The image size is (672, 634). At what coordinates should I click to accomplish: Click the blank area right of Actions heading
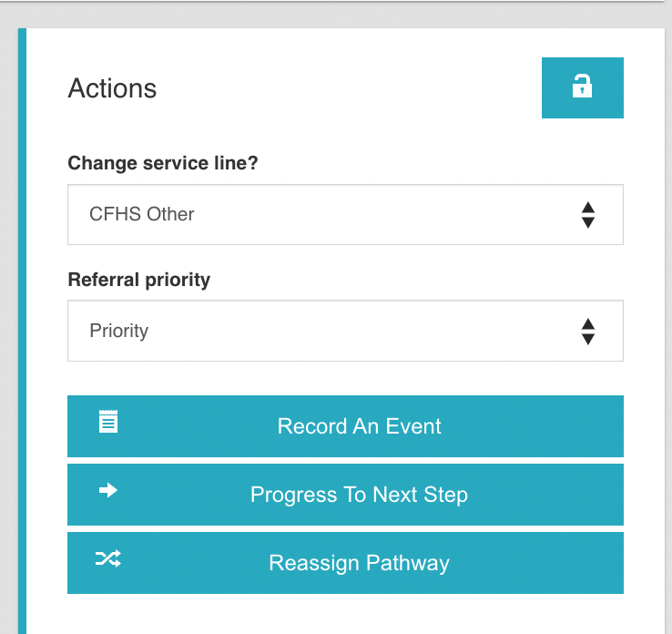point(346,88)
